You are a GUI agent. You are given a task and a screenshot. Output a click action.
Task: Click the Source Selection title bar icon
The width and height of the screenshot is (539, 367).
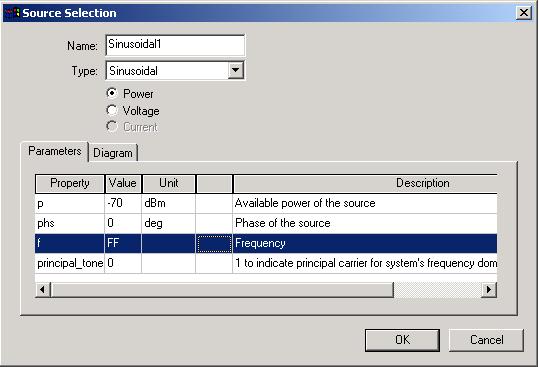pos(12,13)
